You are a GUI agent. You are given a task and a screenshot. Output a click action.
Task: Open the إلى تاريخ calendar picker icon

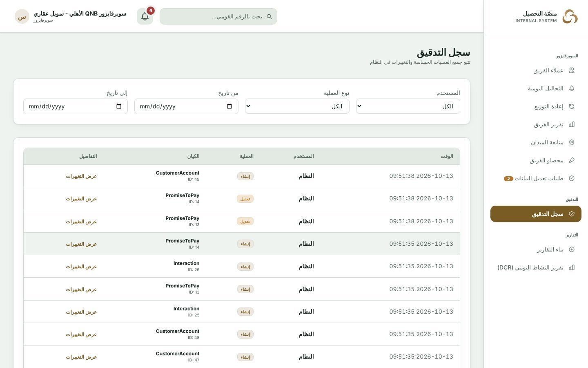point(119,106)
